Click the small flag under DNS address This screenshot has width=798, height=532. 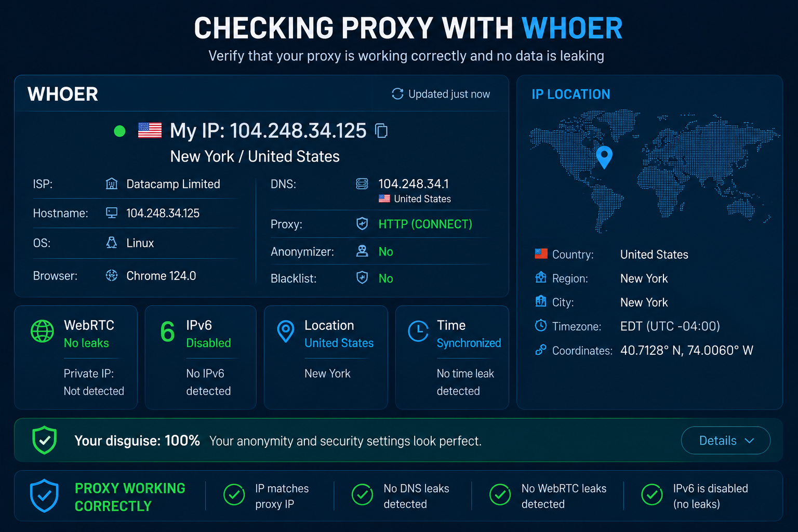pos(384,198)
